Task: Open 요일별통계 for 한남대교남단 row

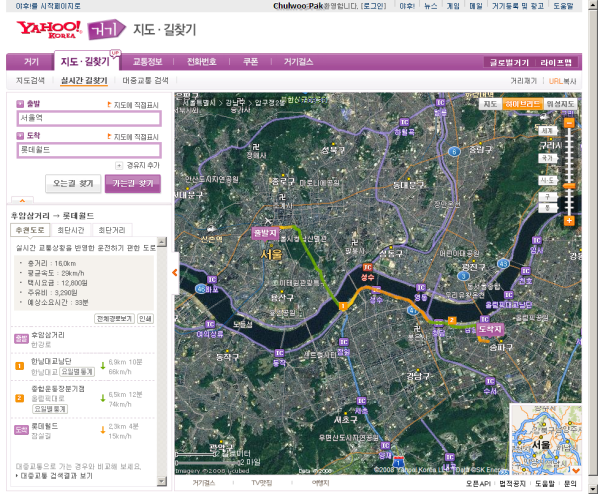Action: pos(77,372)
